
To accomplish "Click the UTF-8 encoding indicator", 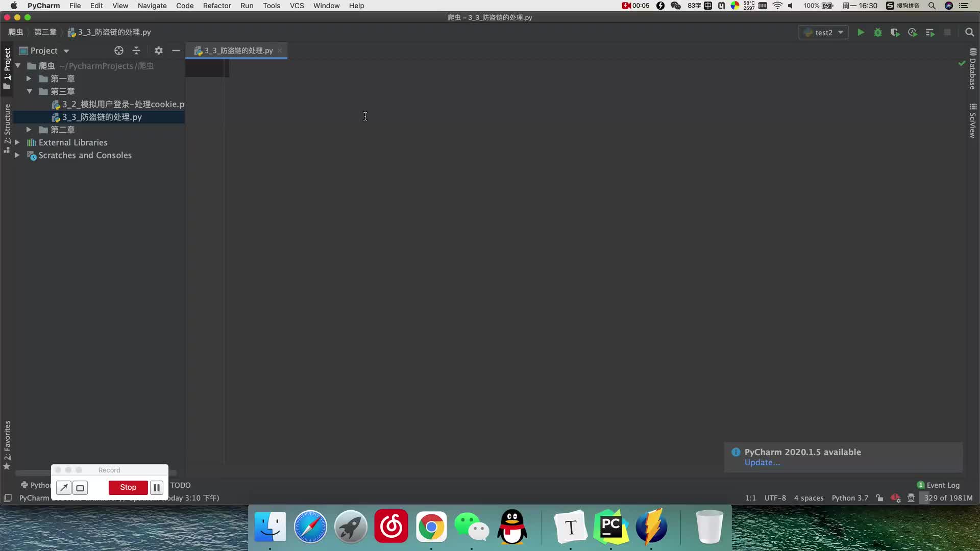I will (x=775, y=498).
